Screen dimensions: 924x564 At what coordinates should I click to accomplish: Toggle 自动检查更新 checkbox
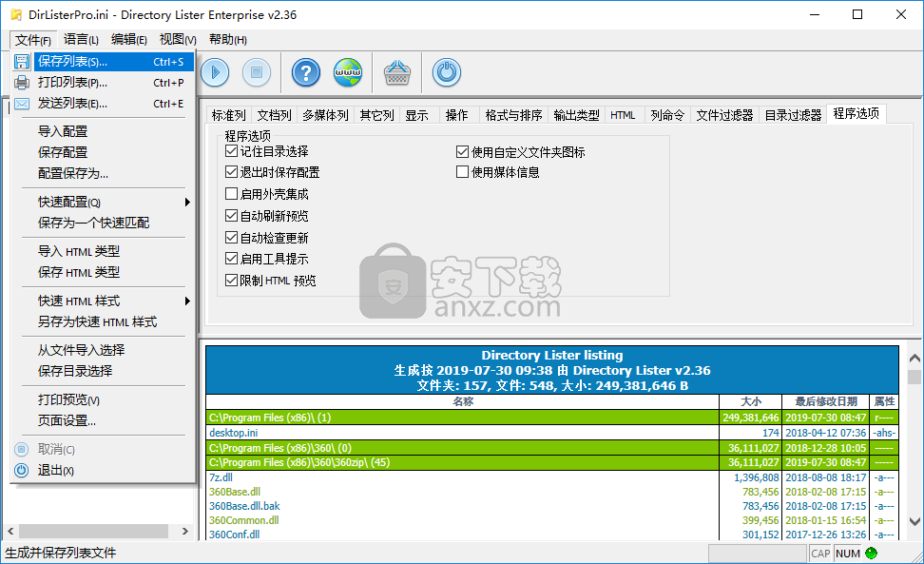tap(231, 238)
